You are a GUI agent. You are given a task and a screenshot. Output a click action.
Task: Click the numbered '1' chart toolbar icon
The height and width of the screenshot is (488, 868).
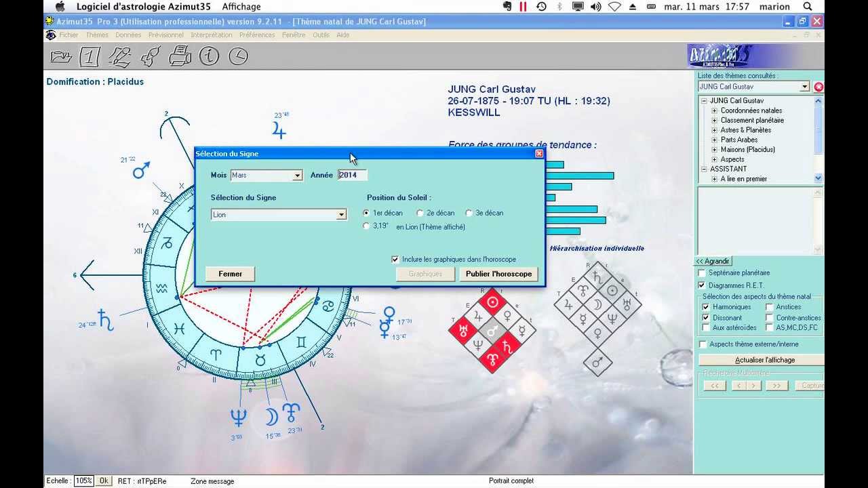(x=90, y=56)
